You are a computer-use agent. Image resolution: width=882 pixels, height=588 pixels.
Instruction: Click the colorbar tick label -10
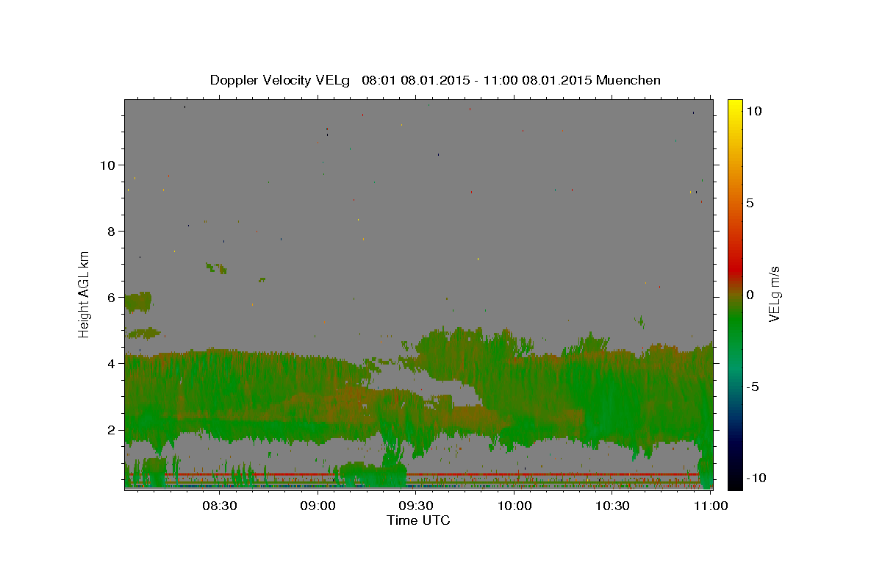[x=756, y=478]
